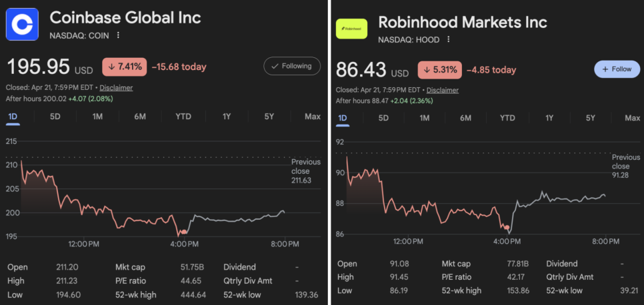Screen dimensions: 644x305
Task: Select 5D range on Coinbase chart
Action: 55,117
